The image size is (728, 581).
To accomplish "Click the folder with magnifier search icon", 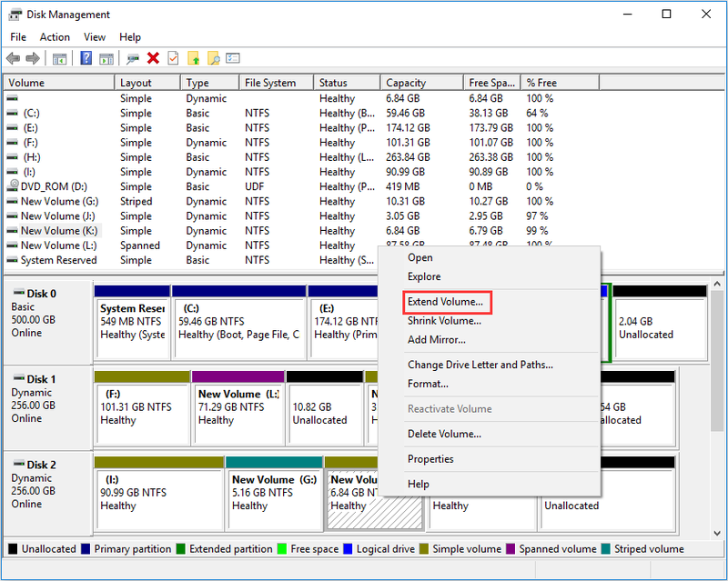I will click(x=213, y=58).
